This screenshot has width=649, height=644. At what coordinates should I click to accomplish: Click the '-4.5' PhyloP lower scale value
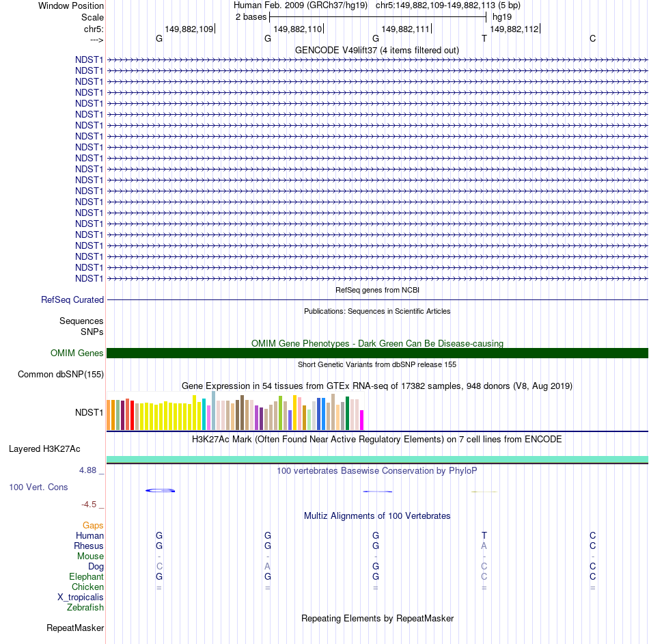(x=89, y=504)
